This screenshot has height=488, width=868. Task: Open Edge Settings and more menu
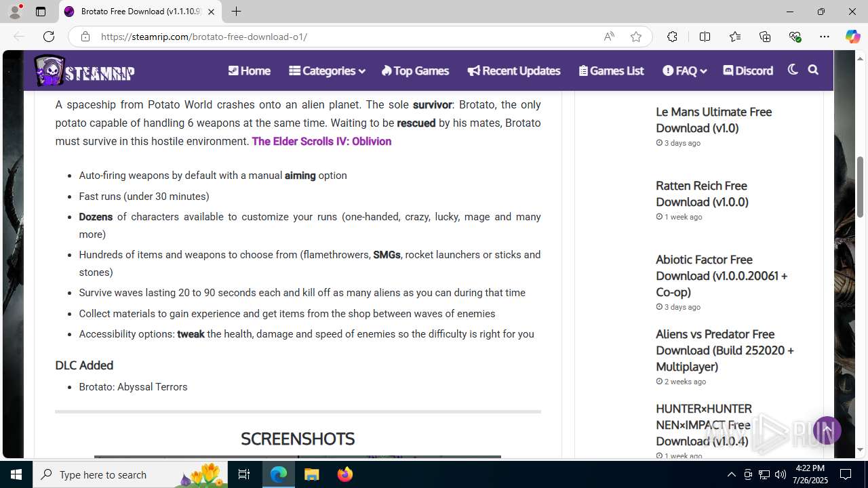pos(825,37)
